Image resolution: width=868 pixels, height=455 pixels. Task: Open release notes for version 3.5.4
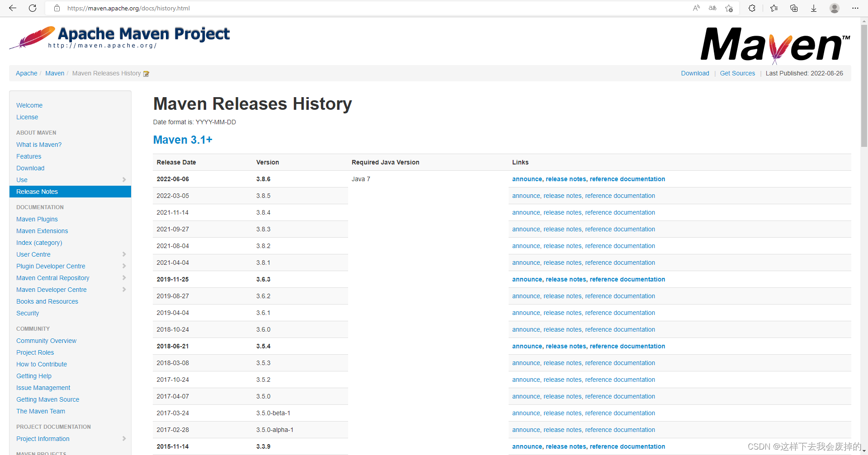(566, 346)
